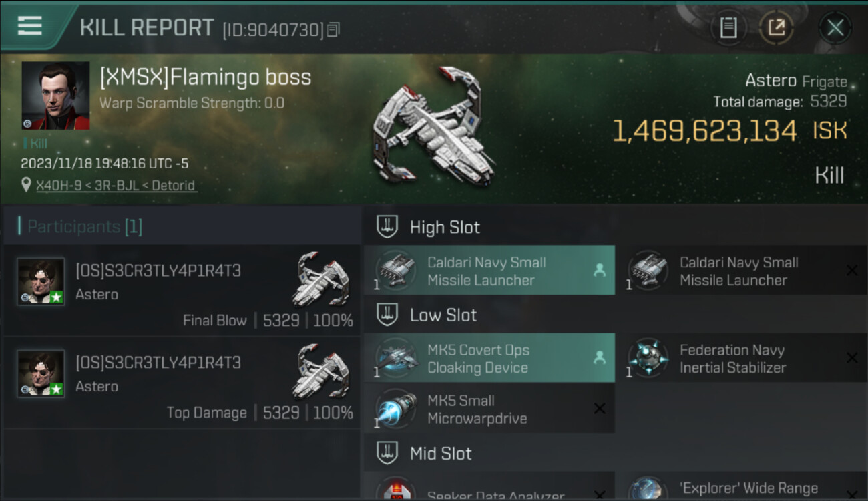Click the Low Slot shield icon
The height and width of the screenshot is (501, 868).
tap(387, 315)
